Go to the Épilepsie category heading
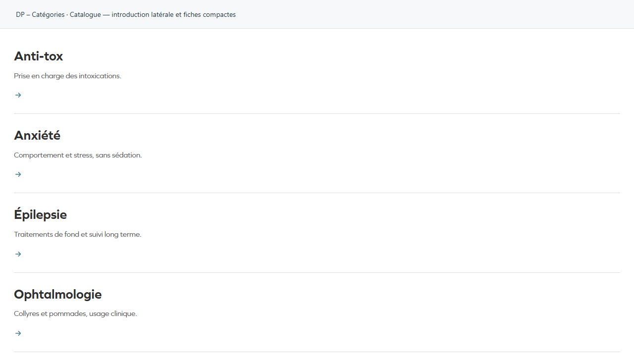Screen dimensions: 634x364 [x=40, y=214]
